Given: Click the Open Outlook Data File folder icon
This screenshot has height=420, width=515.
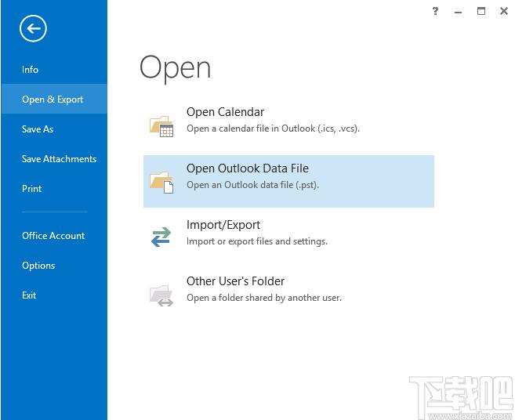Looking at the screenshot, I should [161, 183].
